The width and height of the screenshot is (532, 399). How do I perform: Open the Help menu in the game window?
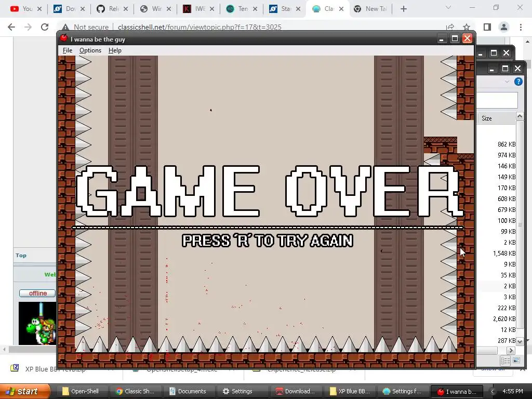115,50
